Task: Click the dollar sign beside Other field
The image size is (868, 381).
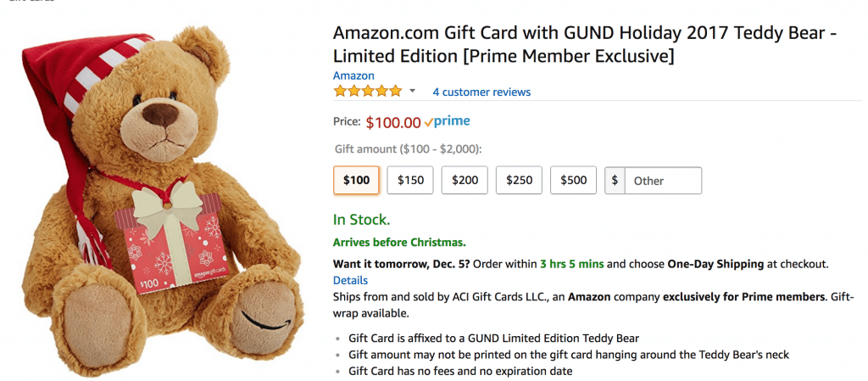Action: pyautogui.click(x=615, y=180)
